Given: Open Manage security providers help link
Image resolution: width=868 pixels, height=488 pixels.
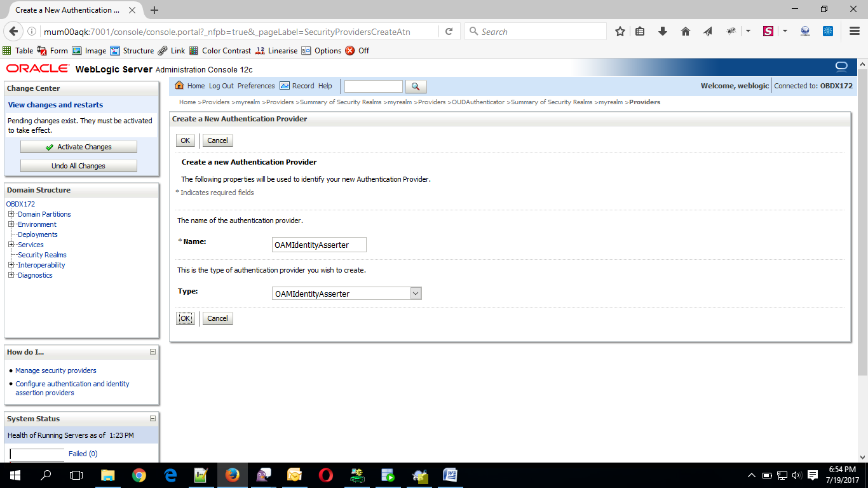Looking at the screenshot, I should pos(56,370).
